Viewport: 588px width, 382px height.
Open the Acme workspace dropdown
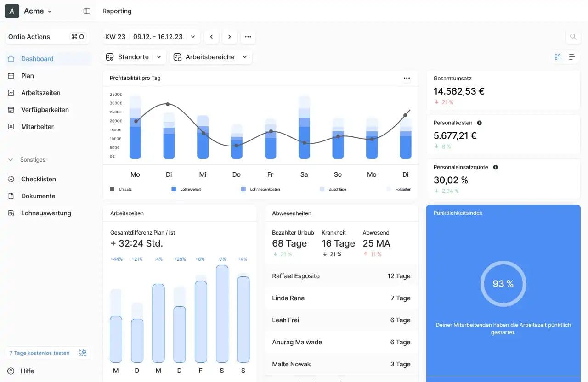[38, 11]
